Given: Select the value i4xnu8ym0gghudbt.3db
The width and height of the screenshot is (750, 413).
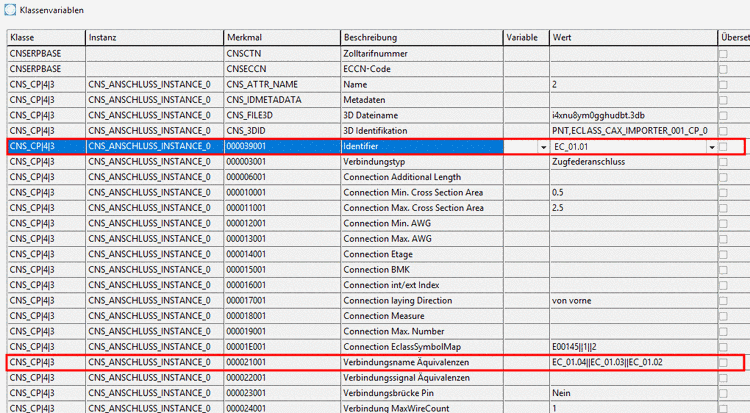Looking at the screenshot, I should (x=633, y=115).
